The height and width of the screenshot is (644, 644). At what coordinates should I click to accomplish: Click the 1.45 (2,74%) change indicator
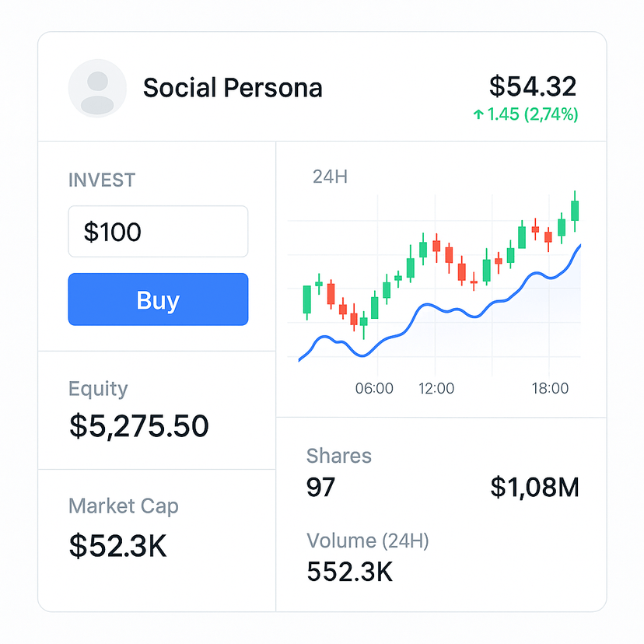[532, 114]
